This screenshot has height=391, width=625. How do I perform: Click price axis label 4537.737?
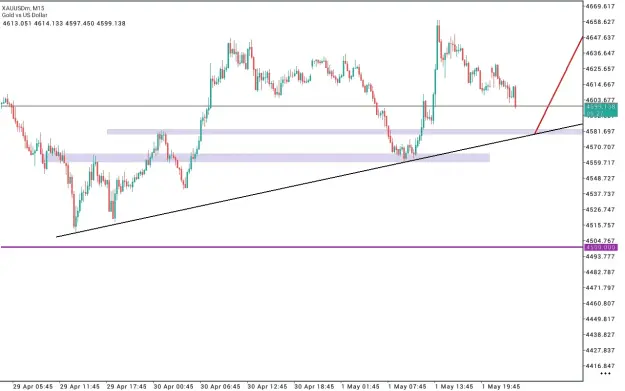pyautogui.click(x=601, y=194)
